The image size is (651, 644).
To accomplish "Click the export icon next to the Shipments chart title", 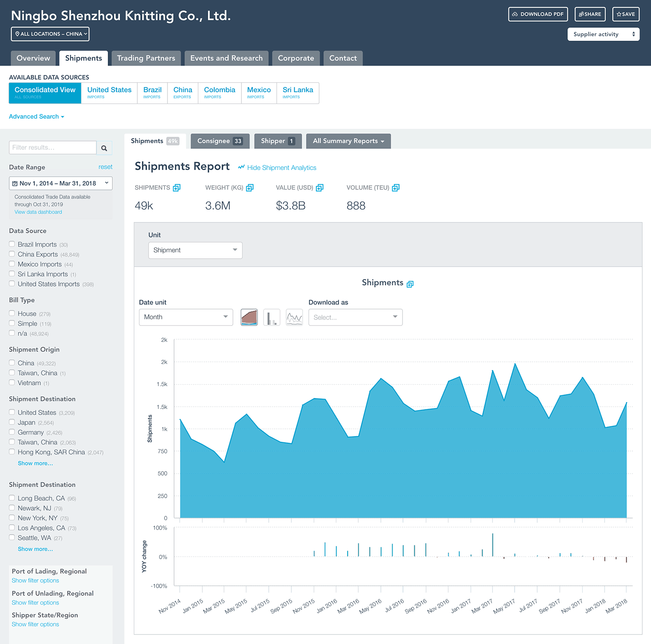I will point(409,284).
